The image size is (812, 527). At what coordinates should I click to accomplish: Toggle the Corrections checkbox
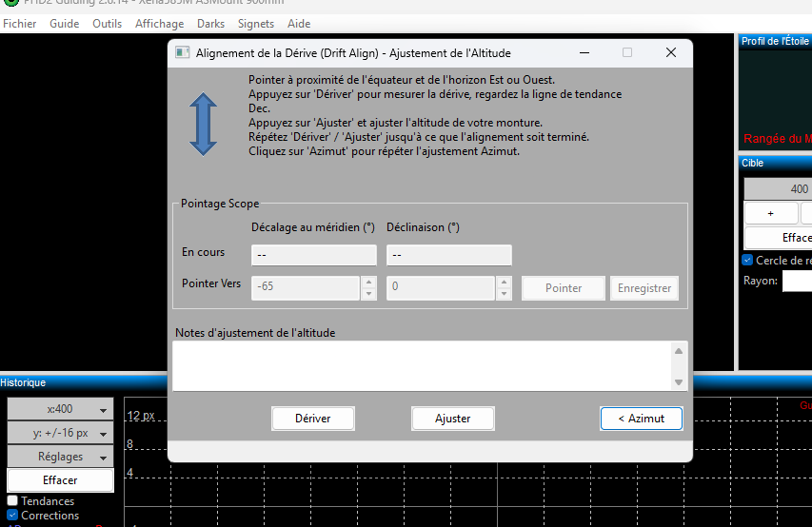12,515
